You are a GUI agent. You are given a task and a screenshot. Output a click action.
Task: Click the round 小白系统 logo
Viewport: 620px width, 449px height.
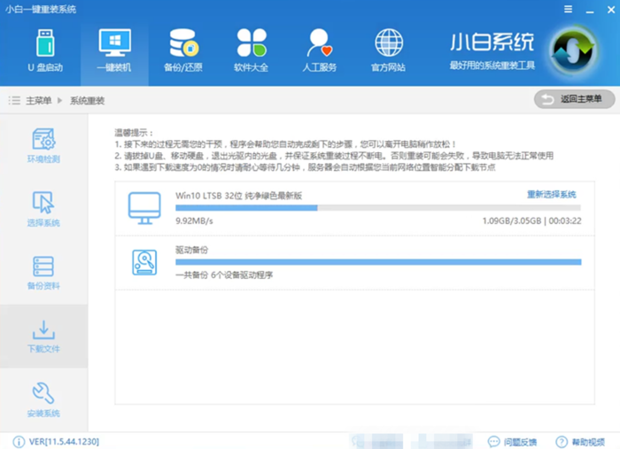coord(573,51)
